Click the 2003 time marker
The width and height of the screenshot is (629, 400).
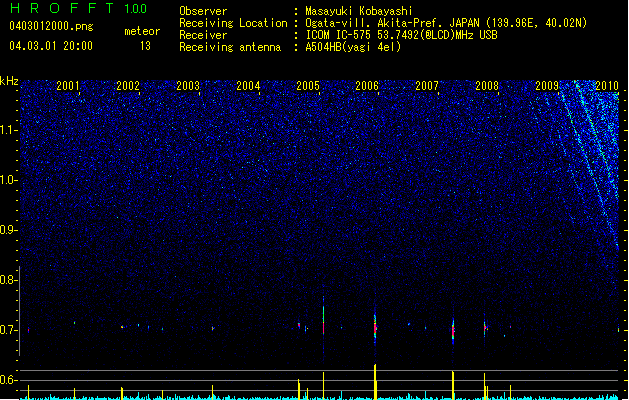click(188, 86)
